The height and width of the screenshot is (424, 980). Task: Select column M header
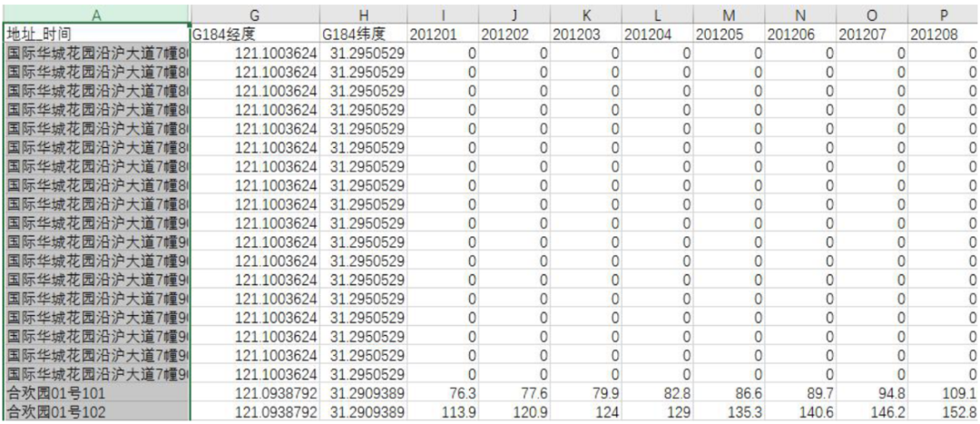tap(729, 15)
